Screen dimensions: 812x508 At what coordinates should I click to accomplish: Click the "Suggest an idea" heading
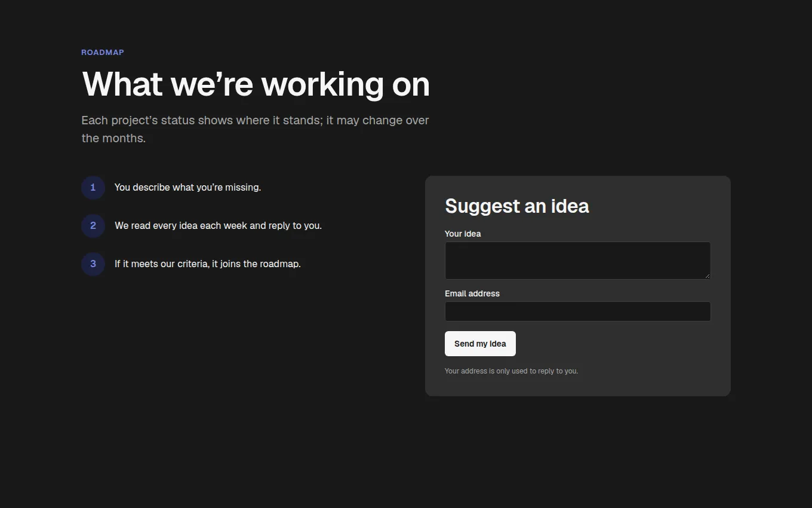click(517, 206)
